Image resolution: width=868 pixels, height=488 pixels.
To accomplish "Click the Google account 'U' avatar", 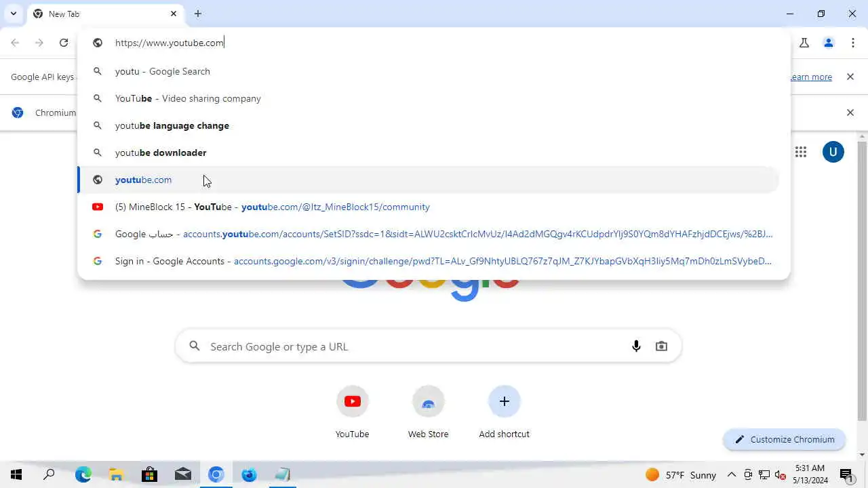I will tap(833, 152).
